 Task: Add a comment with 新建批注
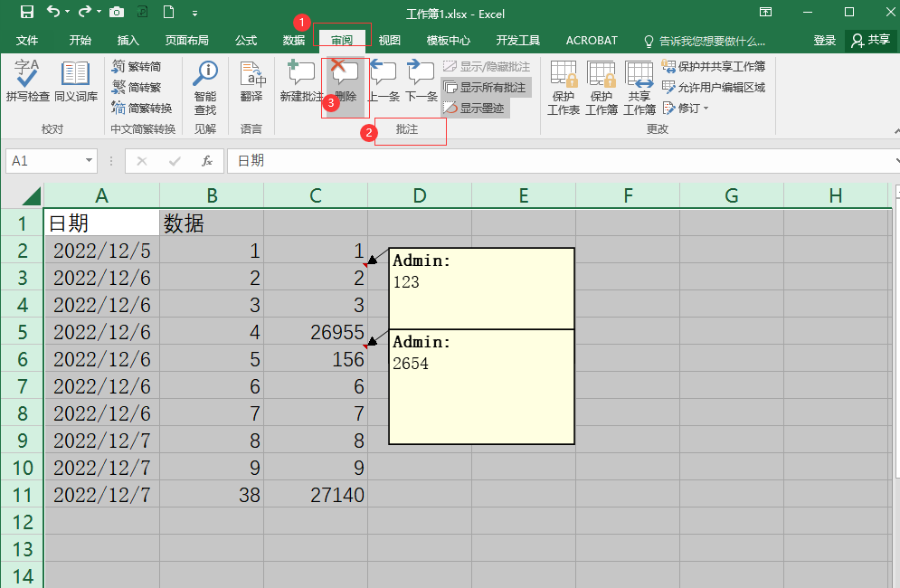click(x=301, y=81)
